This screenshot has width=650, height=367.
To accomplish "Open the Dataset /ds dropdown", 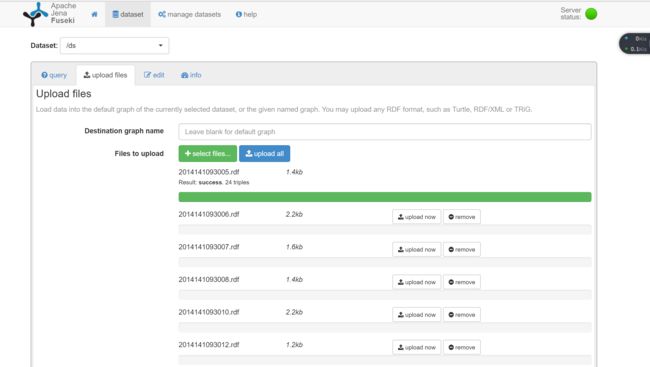I will point(114,45).
